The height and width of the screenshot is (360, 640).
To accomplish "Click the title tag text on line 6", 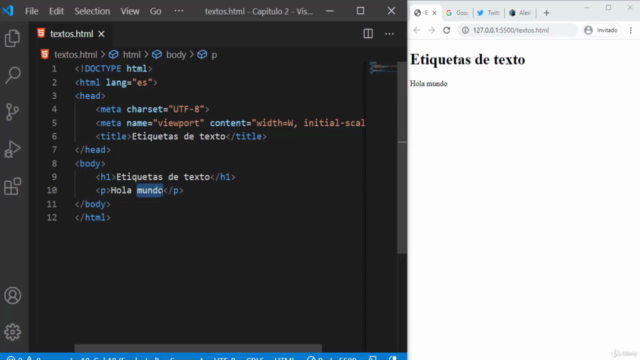I will [178, 136].
